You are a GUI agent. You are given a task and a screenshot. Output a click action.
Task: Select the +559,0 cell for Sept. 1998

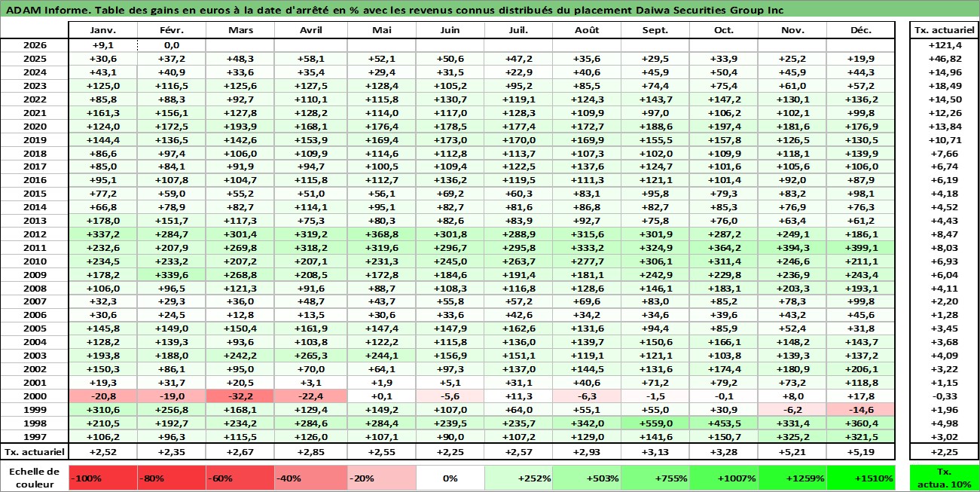click(x=655, y=424)
